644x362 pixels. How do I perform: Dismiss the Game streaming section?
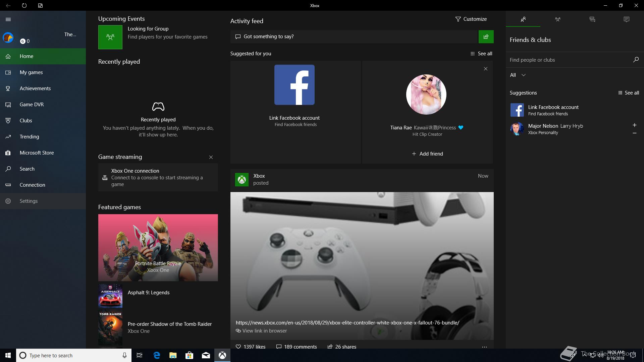tap(211, 157)
